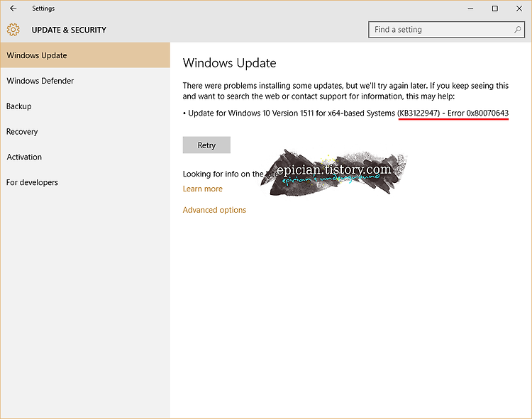Follow the Learn more link

point(203,189)
